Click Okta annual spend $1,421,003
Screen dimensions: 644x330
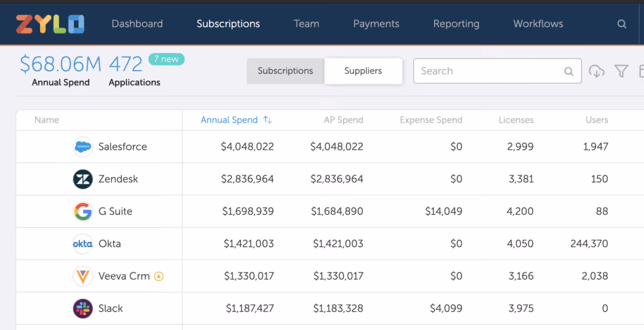[x=248, y=244]
